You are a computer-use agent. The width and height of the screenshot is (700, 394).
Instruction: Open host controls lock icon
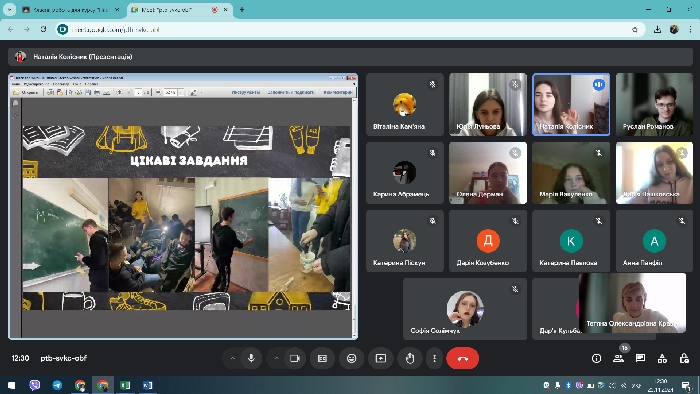pyautogui.click(x=684, y=358)
